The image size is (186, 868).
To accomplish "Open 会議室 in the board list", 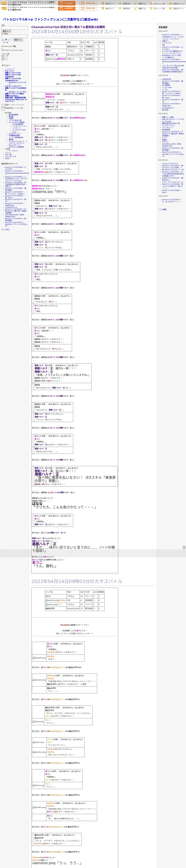I will pos(11,119).
